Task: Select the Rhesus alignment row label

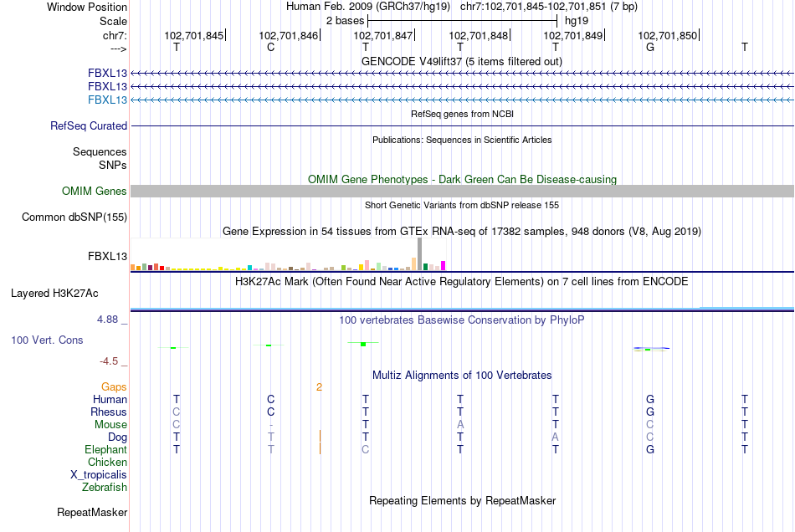Action: (x=109, y=412)
